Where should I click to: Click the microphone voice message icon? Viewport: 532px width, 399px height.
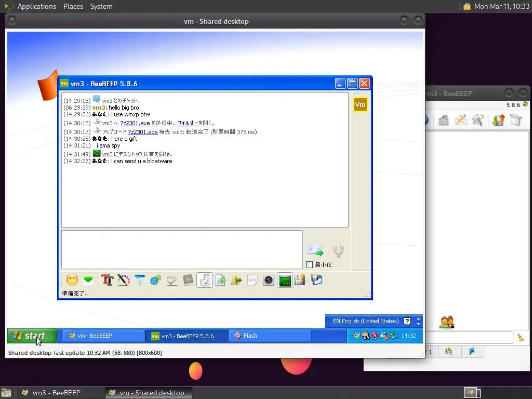tap(339, 250)
